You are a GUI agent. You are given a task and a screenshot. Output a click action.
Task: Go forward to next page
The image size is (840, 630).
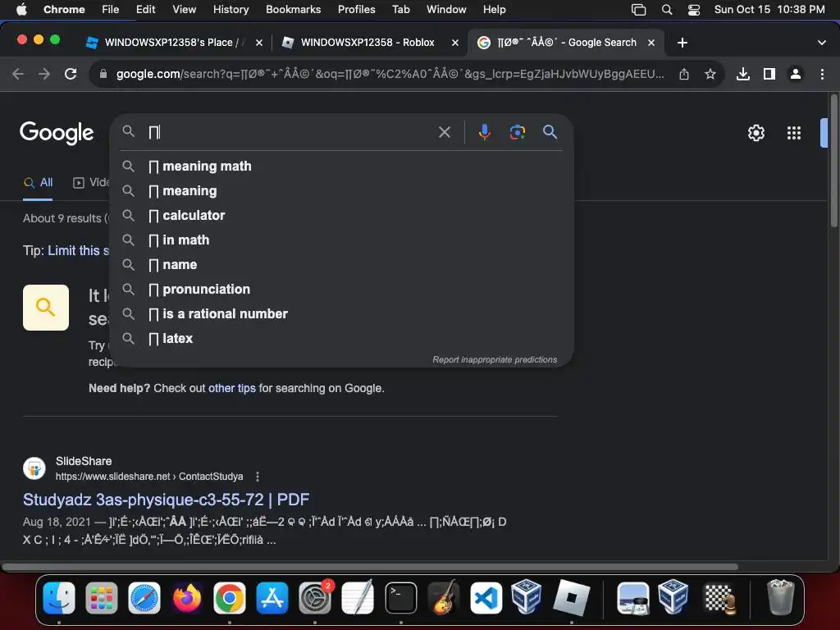44,74
